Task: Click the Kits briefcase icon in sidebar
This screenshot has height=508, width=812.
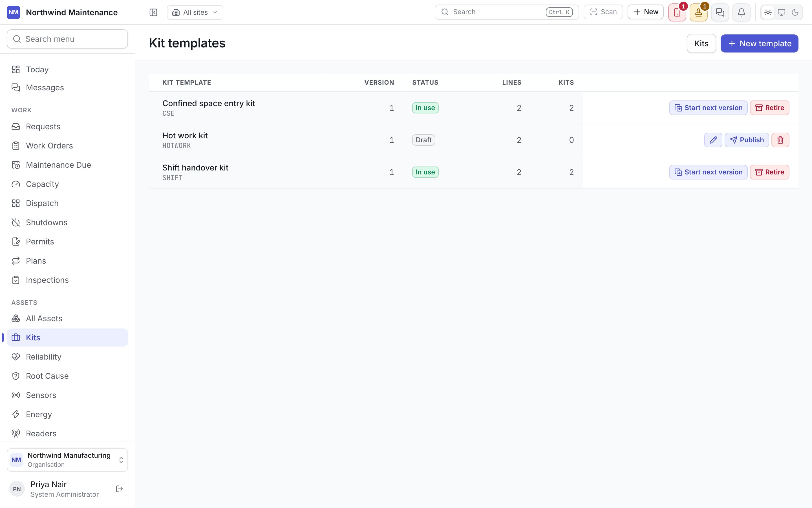Action: pyautogui.click(x=16, y=338)
